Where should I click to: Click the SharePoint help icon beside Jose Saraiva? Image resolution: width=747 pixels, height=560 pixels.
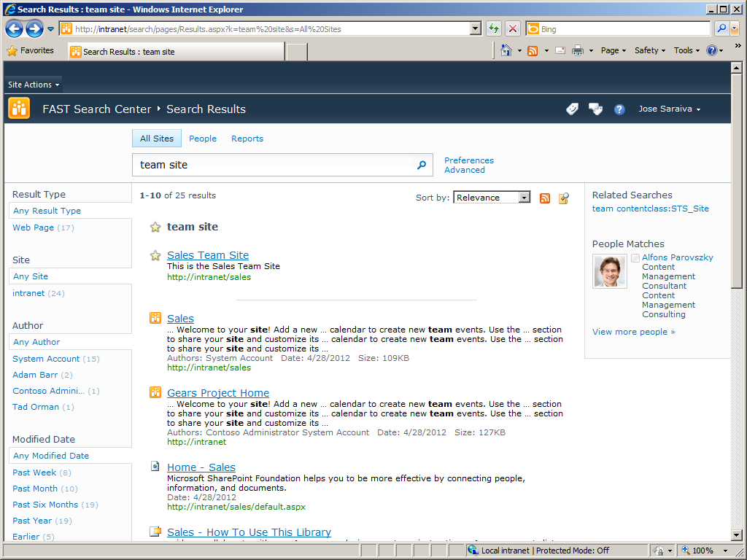619,109
